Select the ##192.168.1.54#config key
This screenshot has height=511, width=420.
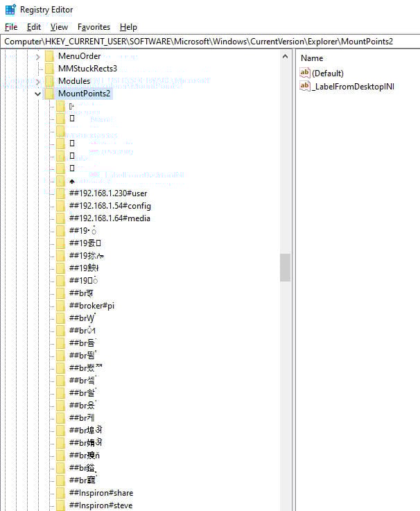110,206
